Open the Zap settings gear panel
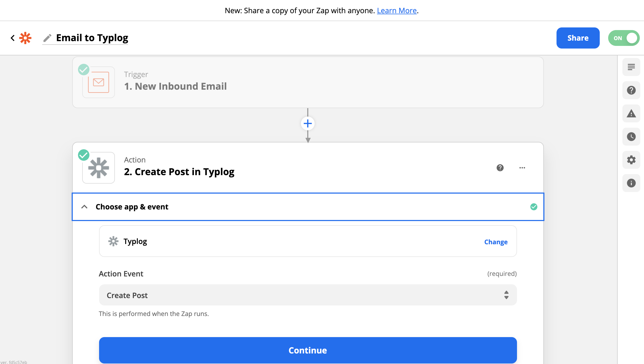Image resolution: width=644 pixels, height=364 pixels. tap(631, 160)
